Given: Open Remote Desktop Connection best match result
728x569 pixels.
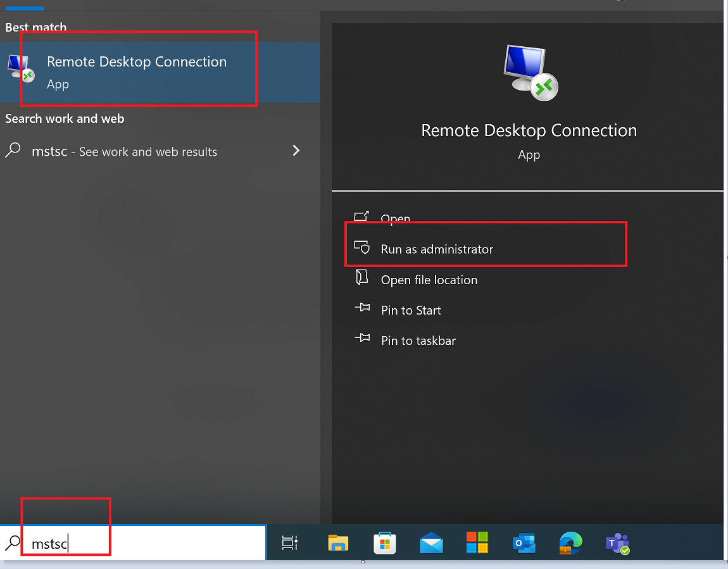Looking at the screenshot, I should (160, 72).
